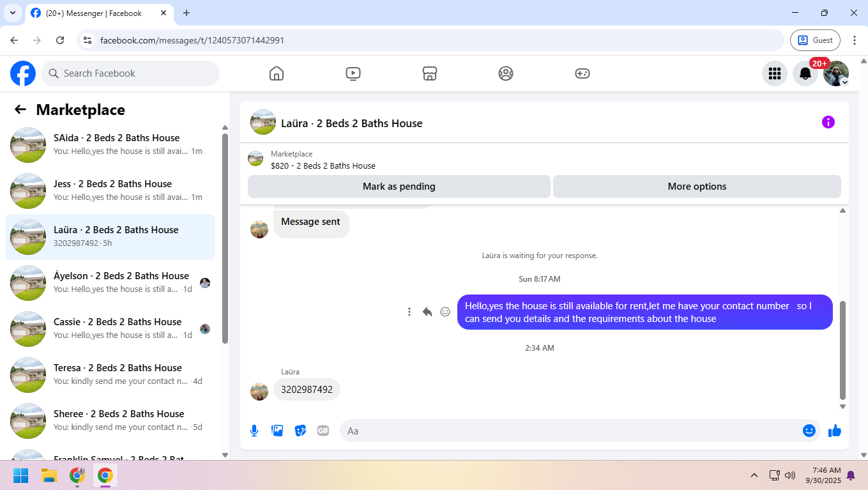Open the account profile menu
Viewport: 868px width, 490px height.
(x=836, y=73)
